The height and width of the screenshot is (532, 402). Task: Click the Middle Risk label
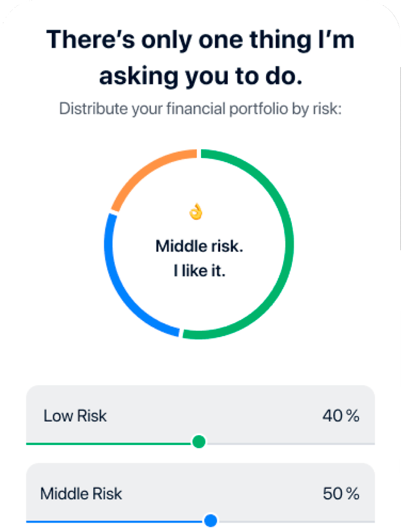[81, 494]
